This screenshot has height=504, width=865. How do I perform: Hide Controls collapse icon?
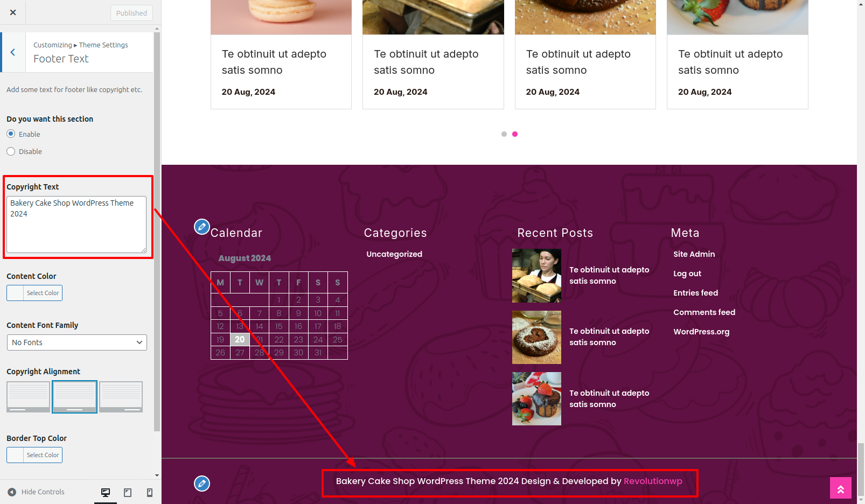pyautogui.click(x=12, y=492)
